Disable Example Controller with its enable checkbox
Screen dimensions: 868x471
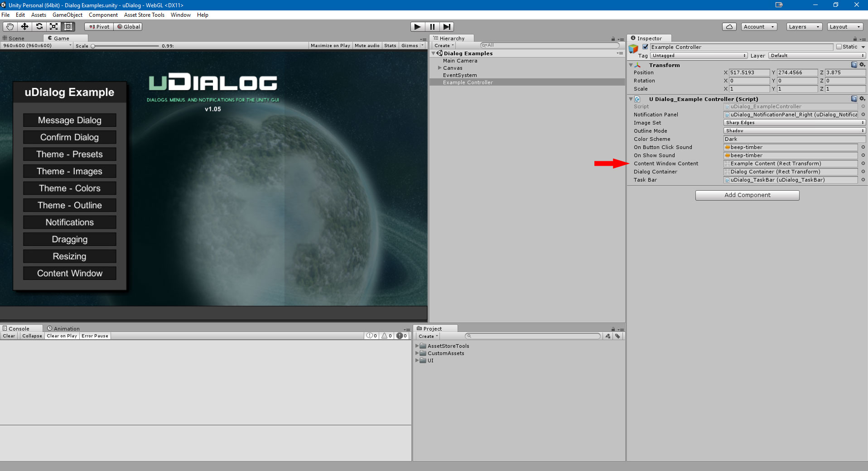(645, 47)
